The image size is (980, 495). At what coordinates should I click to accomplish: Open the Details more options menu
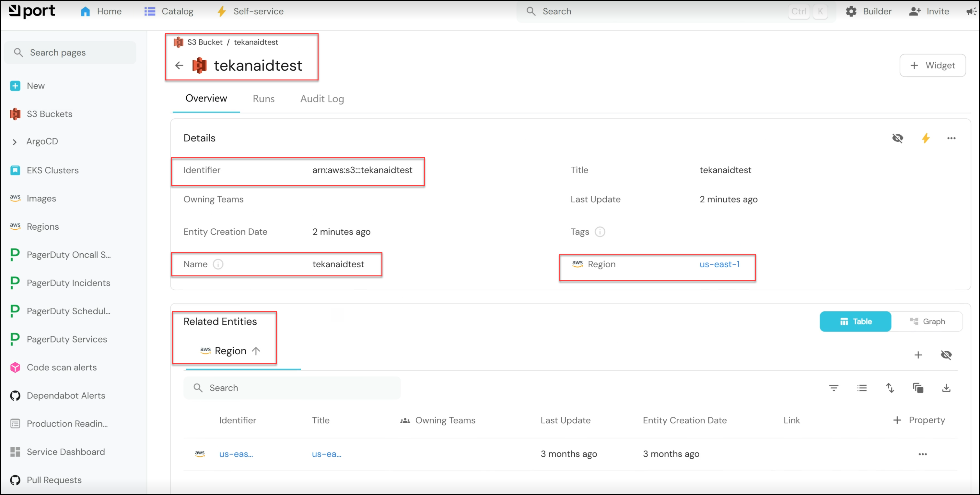pos(951,138)
